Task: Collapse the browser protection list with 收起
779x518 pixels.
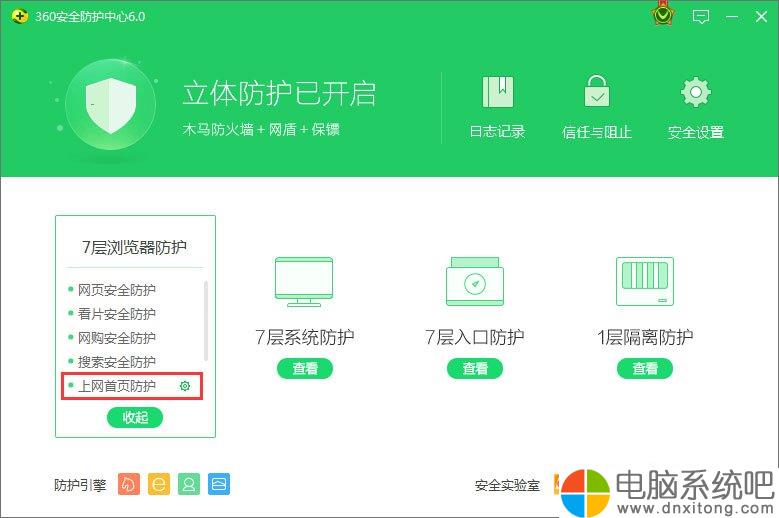Action: [135, 417]
